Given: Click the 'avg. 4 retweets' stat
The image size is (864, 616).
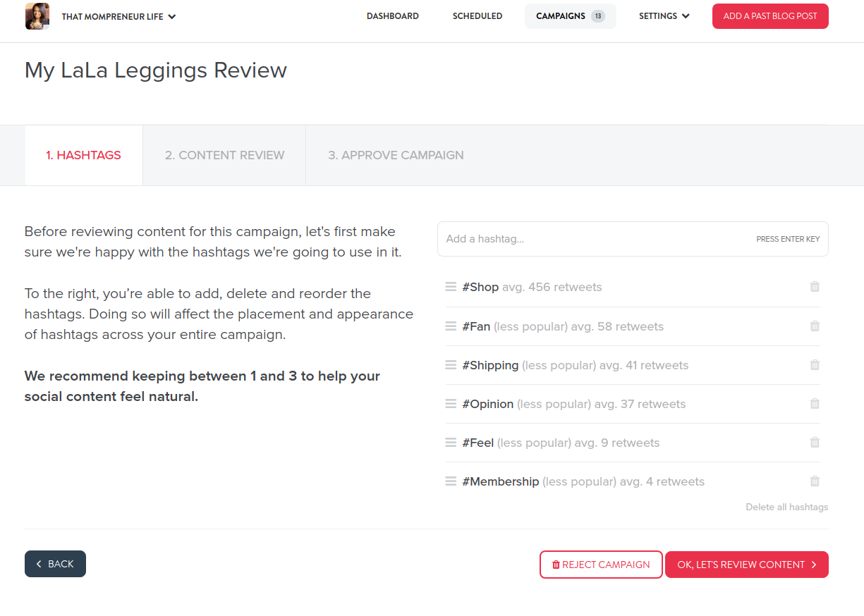Looking at the screenshot, I should pyautogui.click(x=662, y=481).
